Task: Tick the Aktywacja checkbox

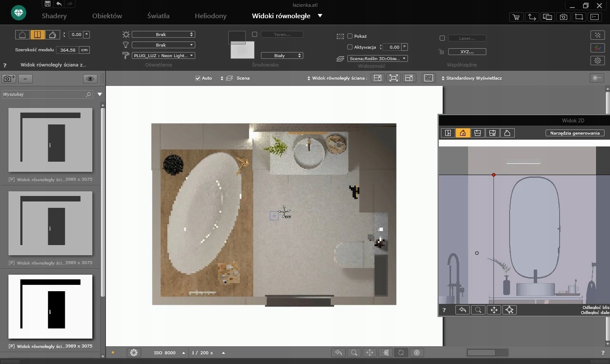Action: tap(350, 47)
